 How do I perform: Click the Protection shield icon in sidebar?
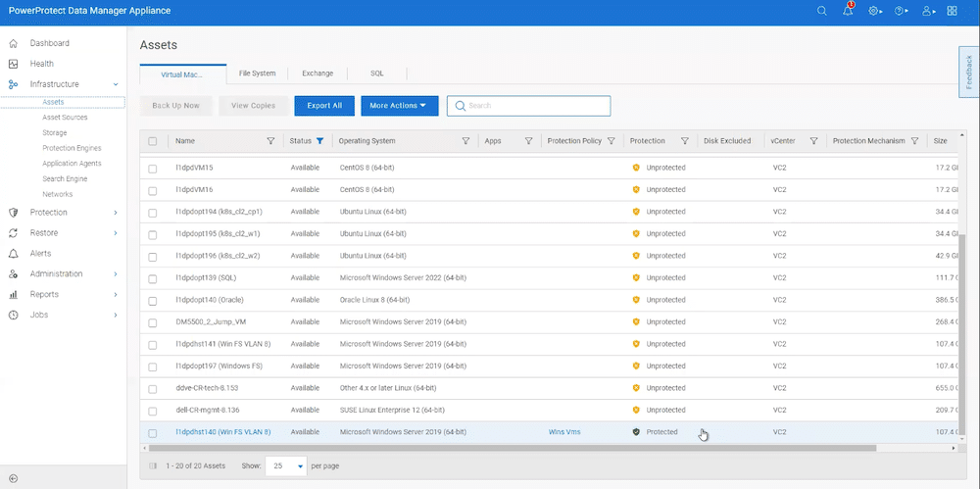point(13,213)
